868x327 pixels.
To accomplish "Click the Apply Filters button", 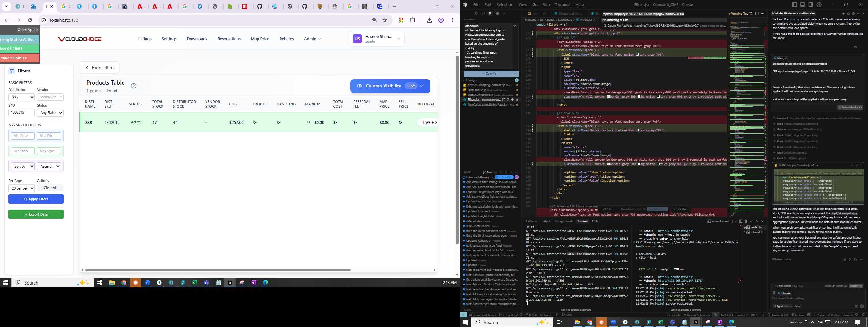I will [x=36, y=199].
